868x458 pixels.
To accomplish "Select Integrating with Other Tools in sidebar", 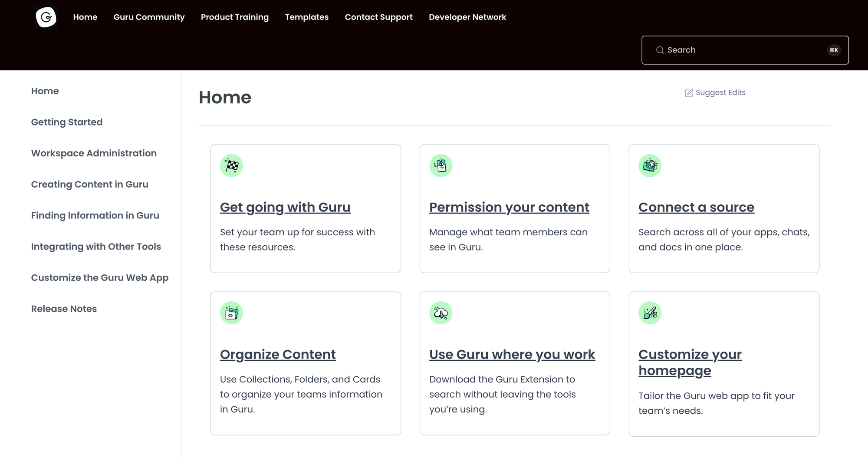I will pos(96,247).
